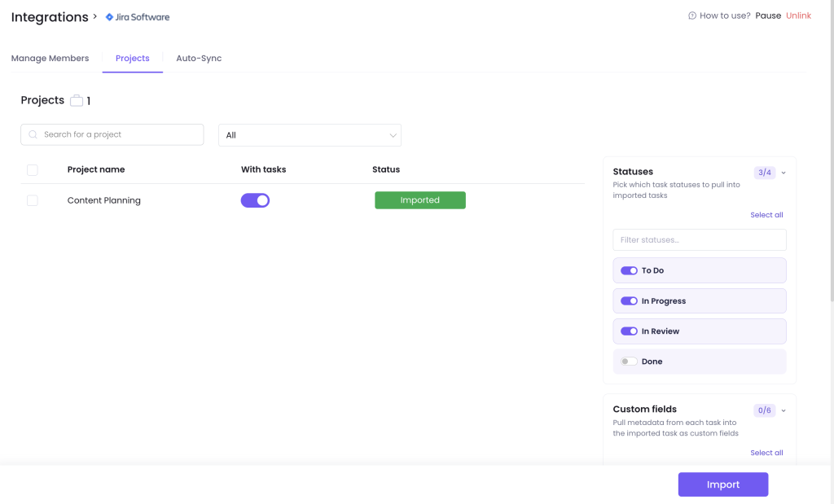The height and width of the screenshot is (504, 834).
Task: Click the briefcase icon next to Projects
Action: [77, 100]
